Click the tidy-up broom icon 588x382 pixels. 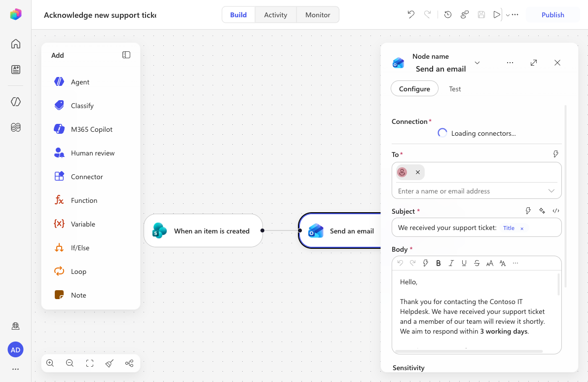[x=110, y=363]
